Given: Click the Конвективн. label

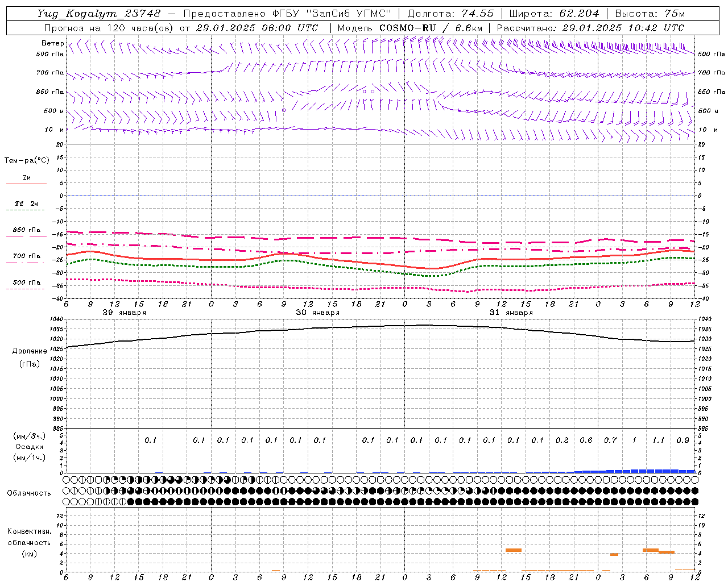Looking at the screenshot, I should click(x=30, y=531).
